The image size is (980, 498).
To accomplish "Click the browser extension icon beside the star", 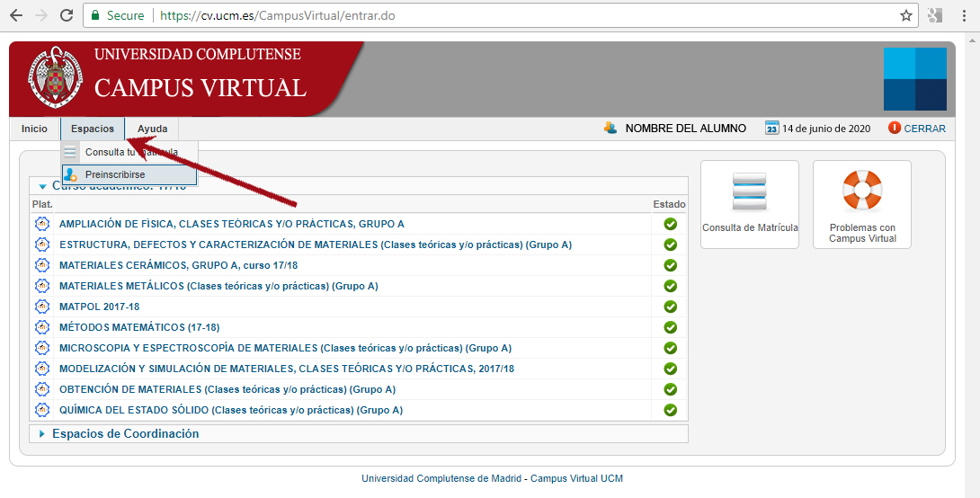I will (x=935, y=15).
